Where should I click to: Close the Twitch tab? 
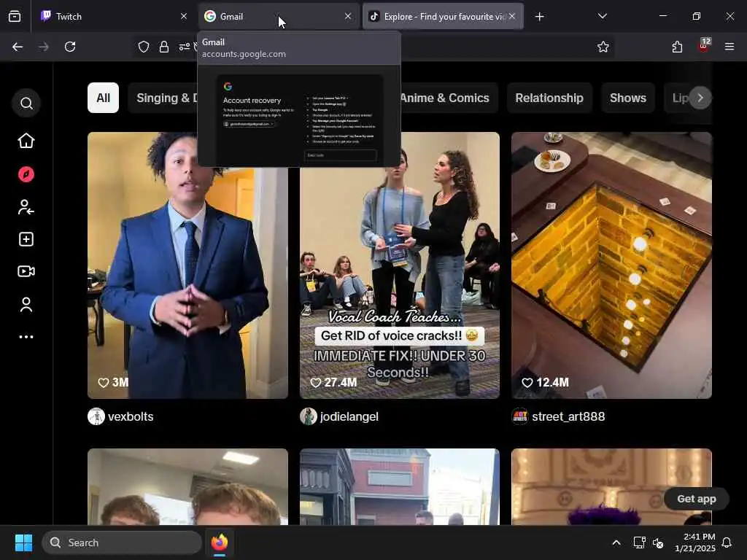click(184, 16)
